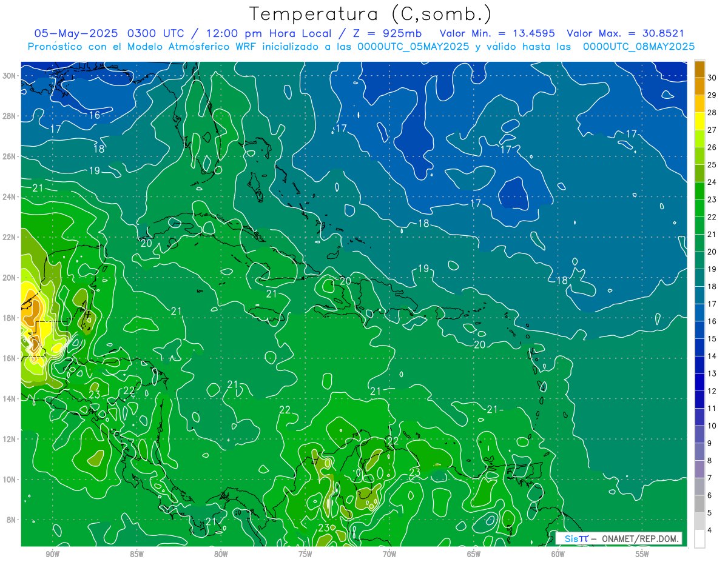Pick the light gray swatch between 4 and 5
The width and height of the screenshot is (728, 562).
coord(699,522)
